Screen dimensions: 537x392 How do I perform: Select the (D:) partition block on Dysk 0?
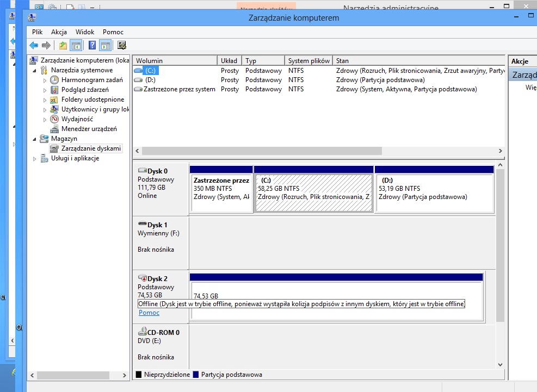tap(434, 192)
